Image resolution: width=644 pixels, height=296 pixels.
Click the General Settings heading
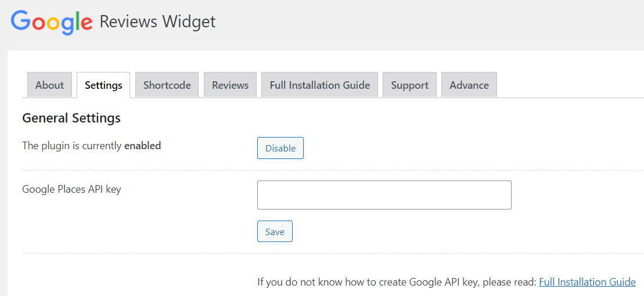click(x=71, y=118)
